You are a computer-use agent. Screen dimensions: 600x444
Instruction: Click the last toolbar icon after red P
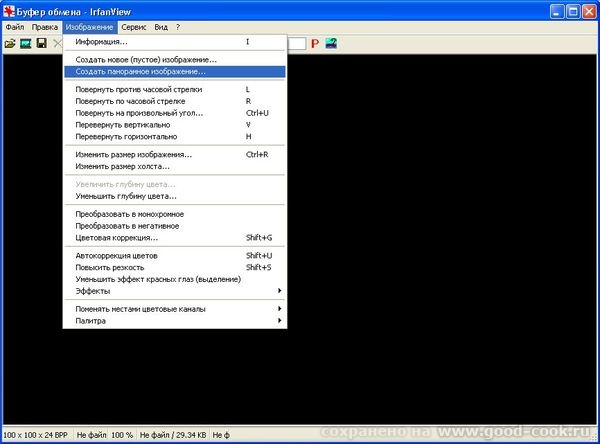[x=331, y=44]
